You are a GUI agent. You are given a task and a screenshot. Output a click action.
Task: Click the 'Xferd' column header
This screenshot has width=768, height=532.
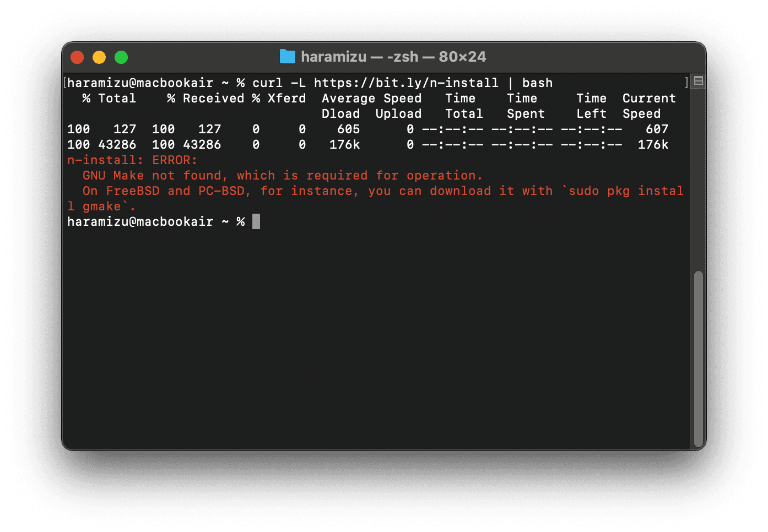tap(286, 99)
